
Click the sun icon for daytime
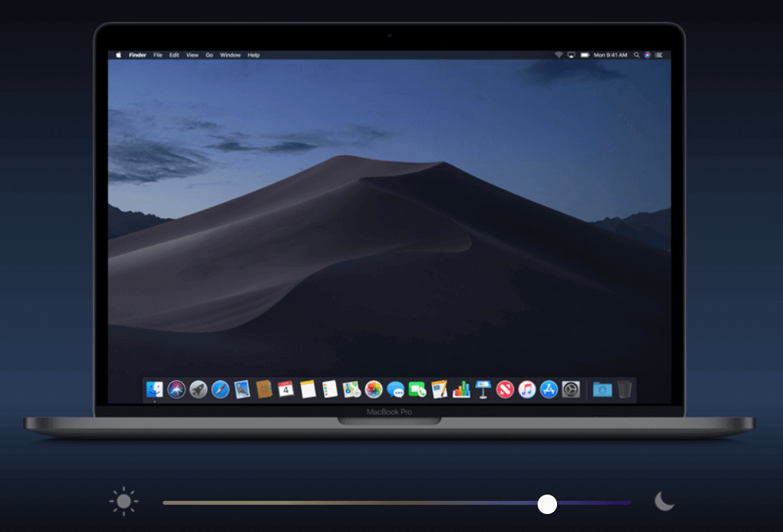coord(123,501)
